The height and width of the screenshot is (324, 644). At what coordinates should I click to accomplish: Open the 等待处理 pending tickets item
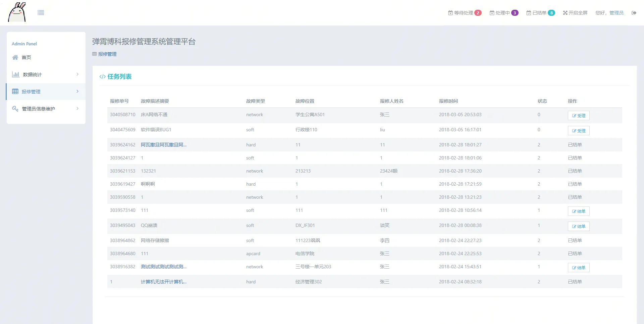tap(464, 13)
